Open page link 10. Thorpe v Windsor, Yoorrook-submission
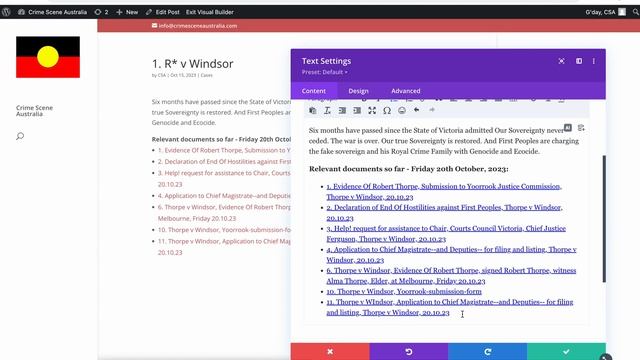This screenshot has width=640, height=360. 224,230
